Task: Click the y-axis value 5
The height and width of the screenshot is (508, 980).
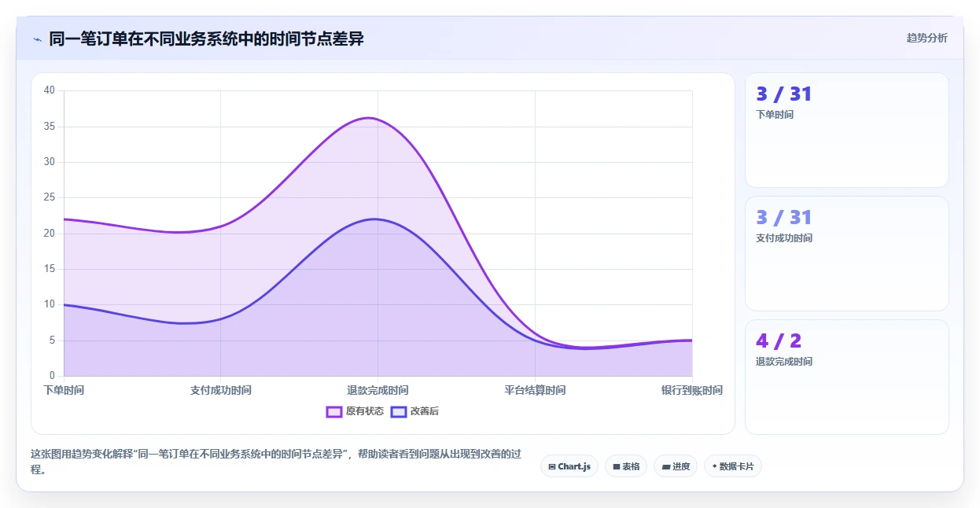Action: pyautogui.click(x=52, y=341)
